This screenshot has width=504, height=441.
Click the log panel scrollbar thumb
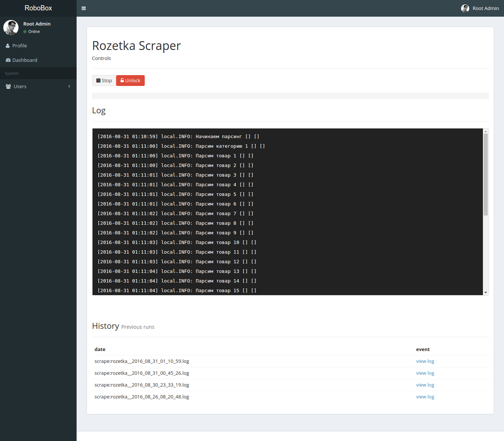tap(485, 174)
